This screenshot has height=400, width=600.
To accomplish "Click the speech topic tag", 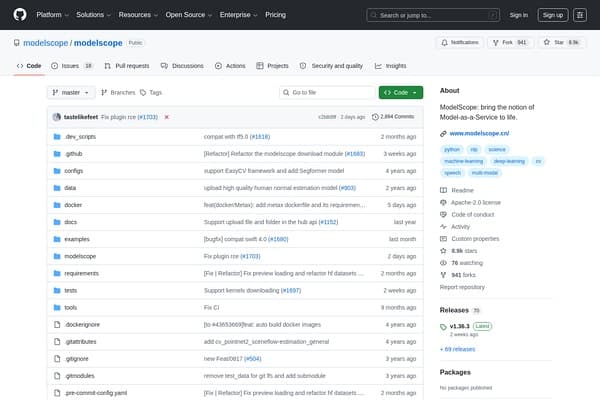I will (x=452, y=173).
